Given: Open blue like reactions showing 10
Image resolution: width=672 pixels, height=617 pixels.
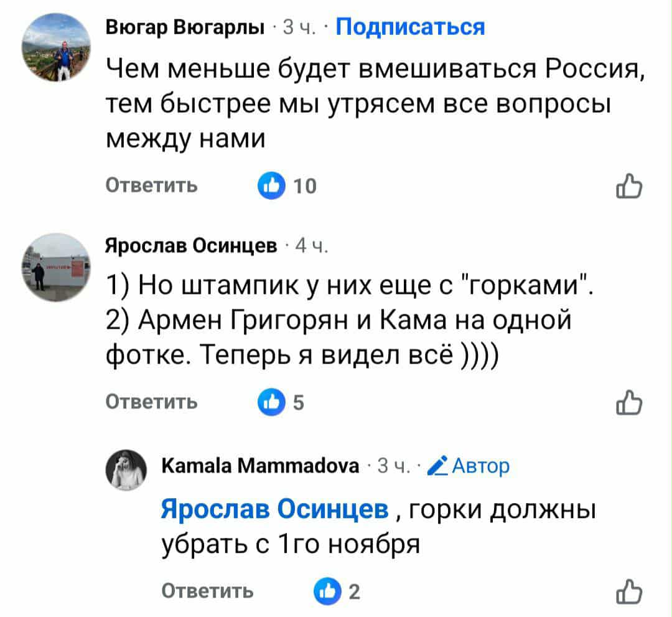Looking at the screenshot, I should click(268, 186).
